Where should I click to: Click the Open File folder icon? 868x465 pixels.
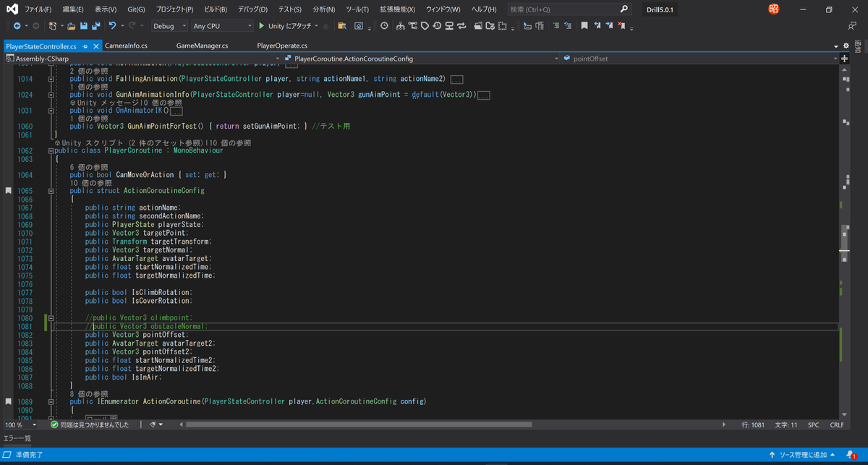(71, 26)
